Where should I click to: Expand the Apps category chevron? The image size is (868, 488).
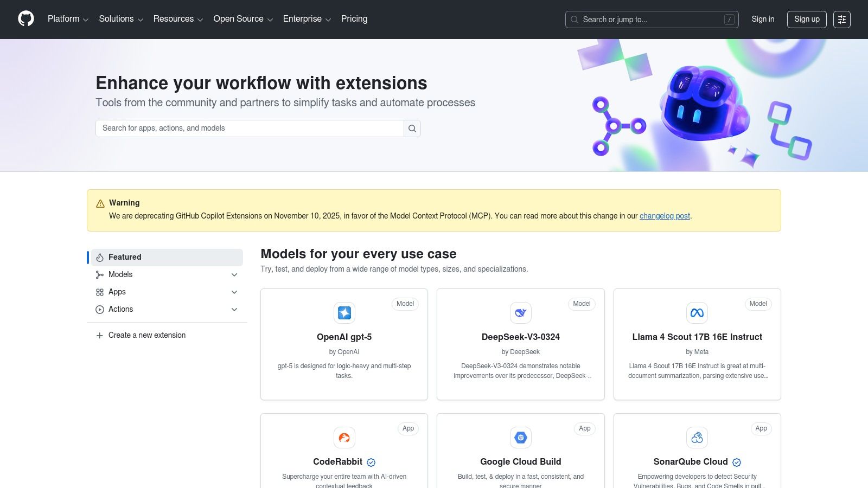pyautogui.click(x=234, y=292)
